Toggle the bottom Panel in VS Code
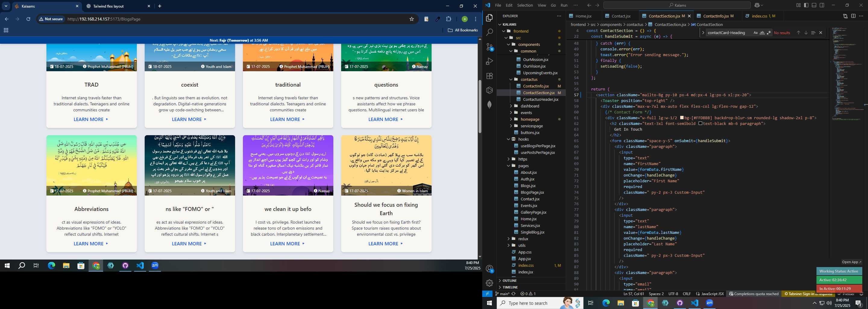Screen dimensions: 868x309 (814, 5)
